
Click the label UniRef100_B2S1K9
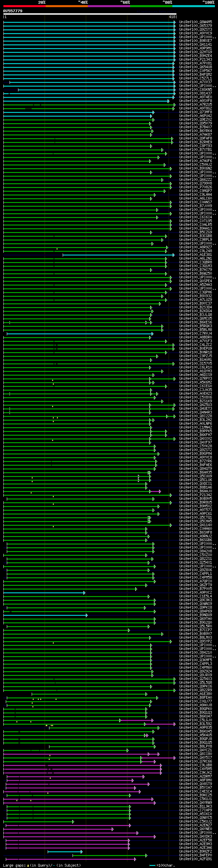pos(196,401)
